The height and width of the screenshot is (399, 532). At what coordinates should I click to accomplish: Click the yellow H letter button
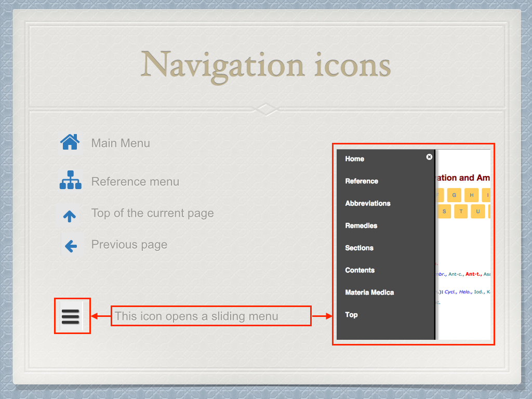(x=471, y=195)
